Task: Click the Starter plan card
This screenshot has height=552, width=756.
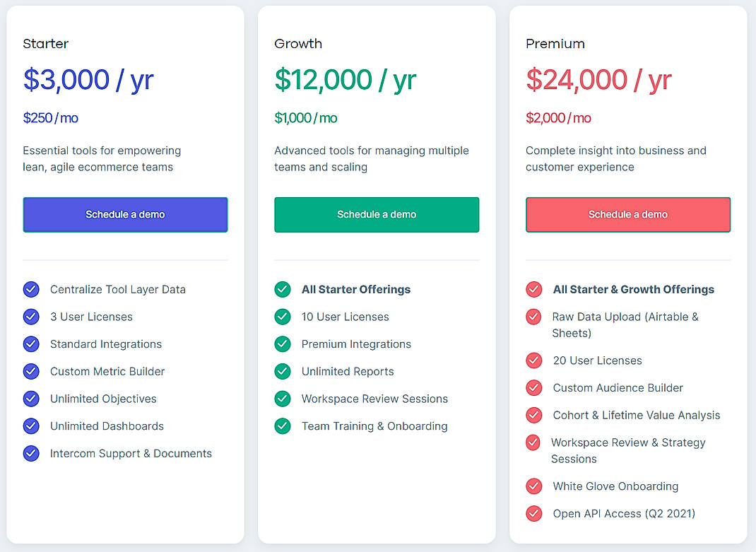Action: [125, 495]
